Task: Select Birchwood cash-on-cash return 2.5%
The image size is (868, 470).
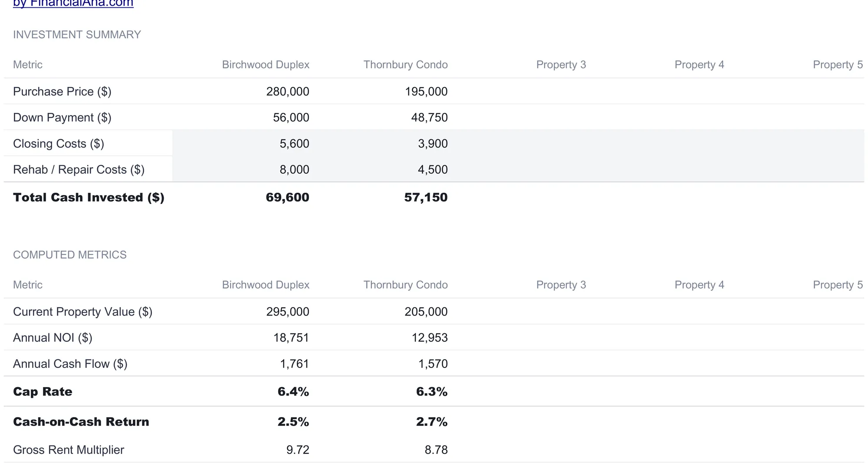Action: coord(293,422)
